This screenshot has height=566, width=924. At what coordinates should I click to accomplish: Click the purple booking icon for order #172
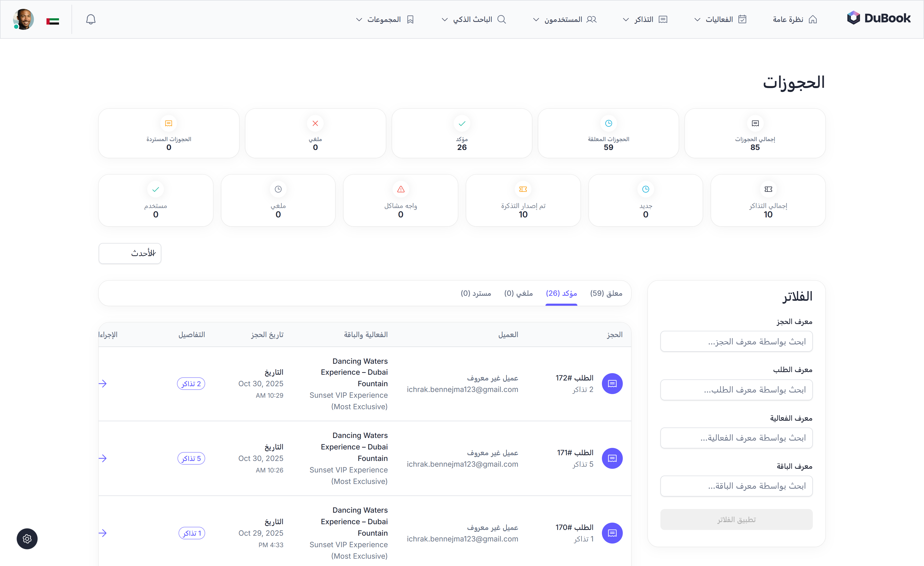pyautogui.click(x=612, y=383)
